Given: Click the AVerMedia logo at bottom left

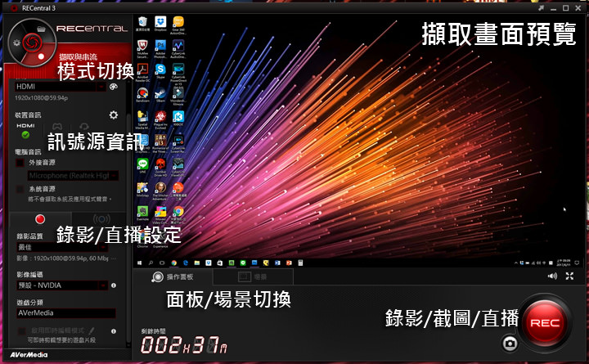Looking at the screenshot, I should point(29,355).
